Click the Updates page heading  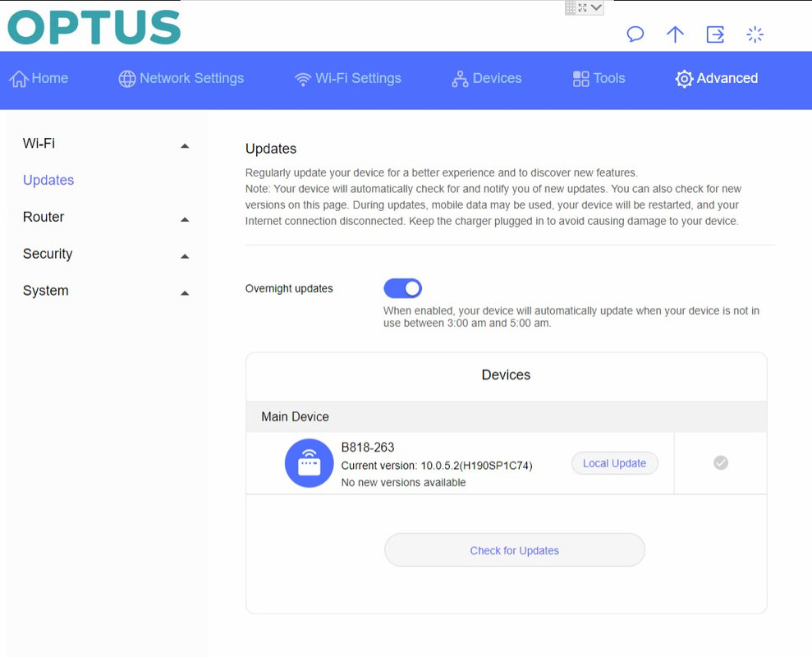point(271,149)
